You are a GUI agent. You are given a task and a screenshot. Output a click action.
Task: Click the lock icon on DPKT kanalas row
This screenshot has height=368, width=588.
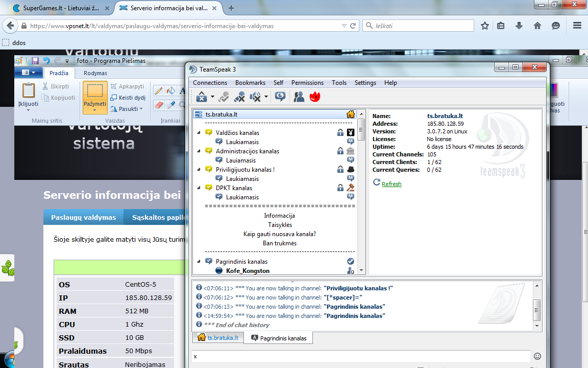point(340,188)
